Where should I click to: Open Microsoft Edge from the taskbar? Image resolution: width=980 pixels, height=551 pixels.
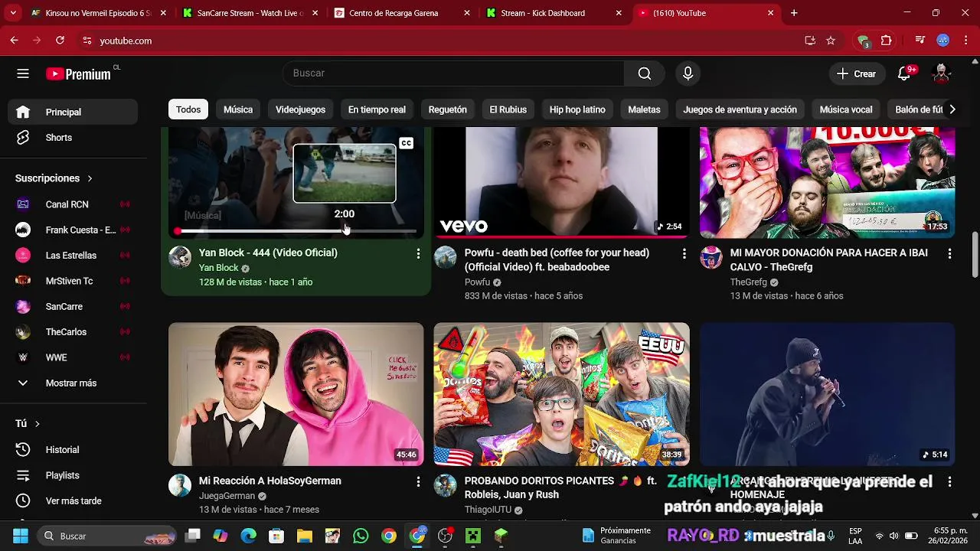pyautogui.click(x=249, y=536)
